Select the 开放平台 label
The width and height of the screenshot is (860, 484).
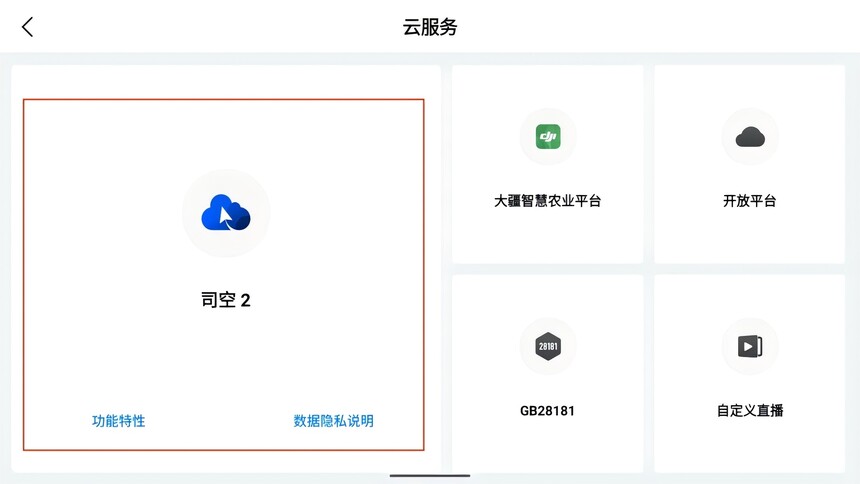tap(750, 201)
